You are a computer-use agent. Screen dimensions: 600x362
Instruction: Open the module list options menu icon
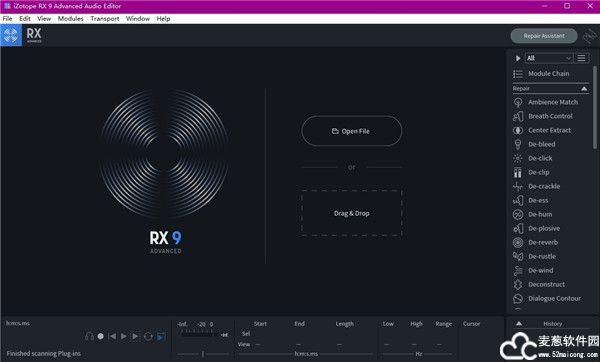click(581, 58)
